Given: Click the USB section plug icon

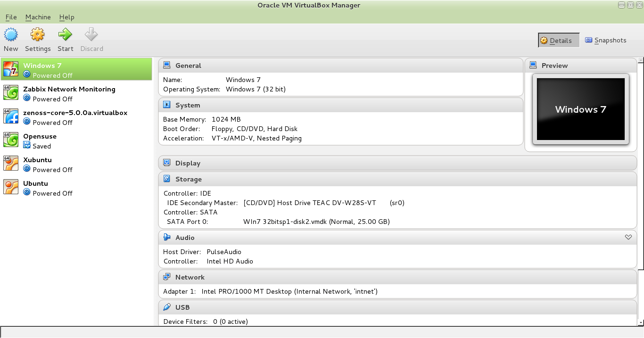Looking at the screenshot, I should coord(166,307).
